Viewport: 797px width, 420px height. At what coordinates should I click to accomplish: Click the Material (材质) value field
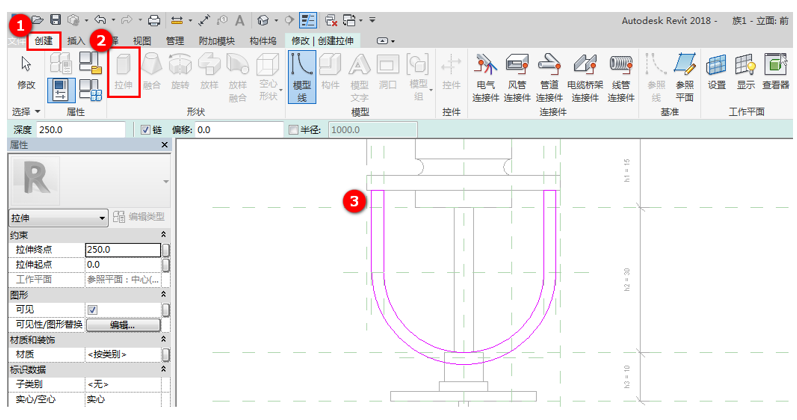123,354
